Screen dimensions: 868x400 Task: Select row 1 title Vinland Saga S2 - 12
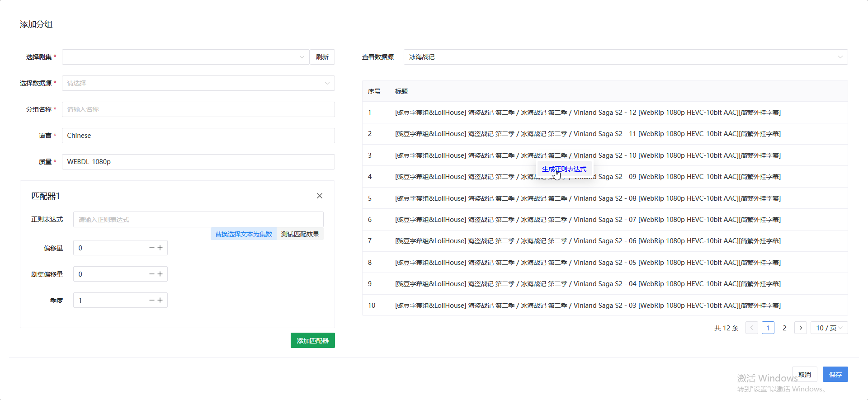(x=588, y=113)
